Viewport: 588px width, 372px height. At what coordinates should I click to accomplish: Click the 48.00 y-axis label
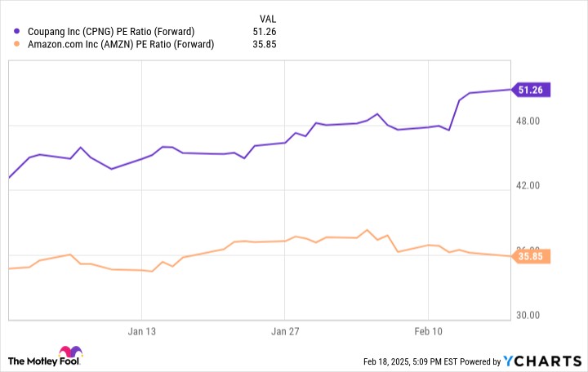coord(528,121)
